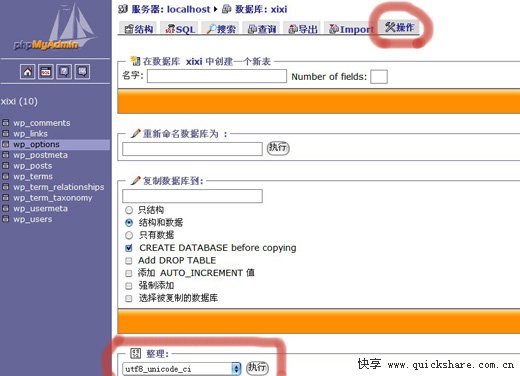Enable the 强制添加 checkbox
Screen dimensions: 520x376
(x=129, y=286)
